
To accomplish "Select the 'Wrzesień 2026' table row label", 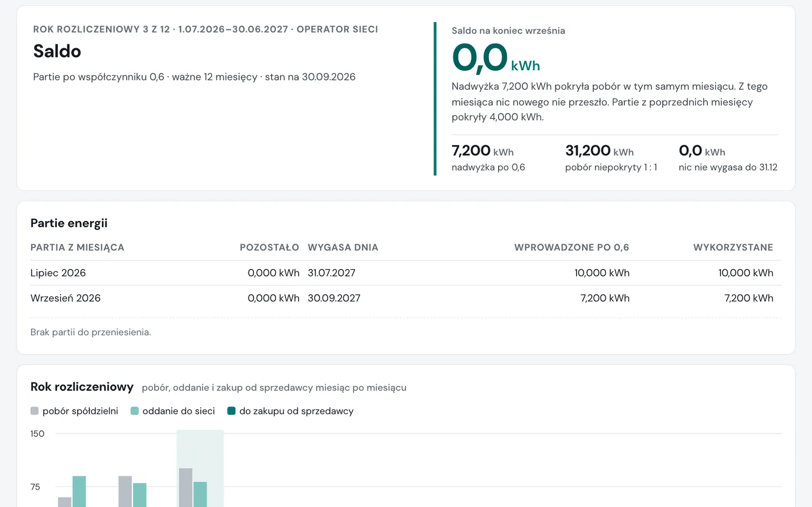I will click(66, 298).
